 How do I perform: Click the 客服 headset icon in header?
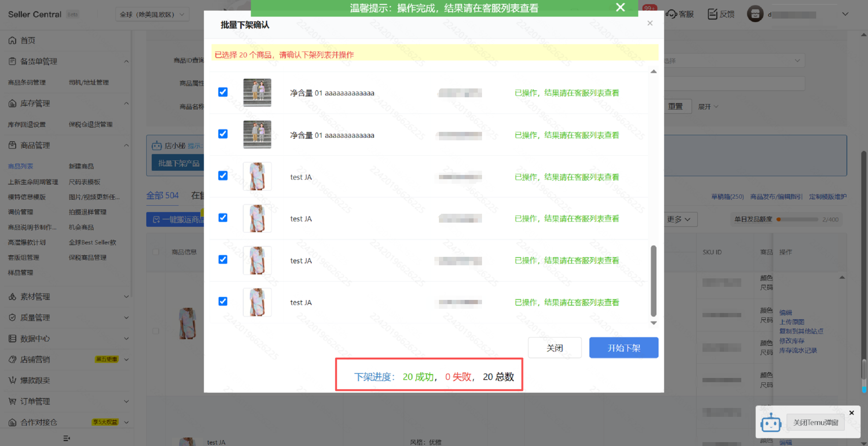tap(671, 14)
